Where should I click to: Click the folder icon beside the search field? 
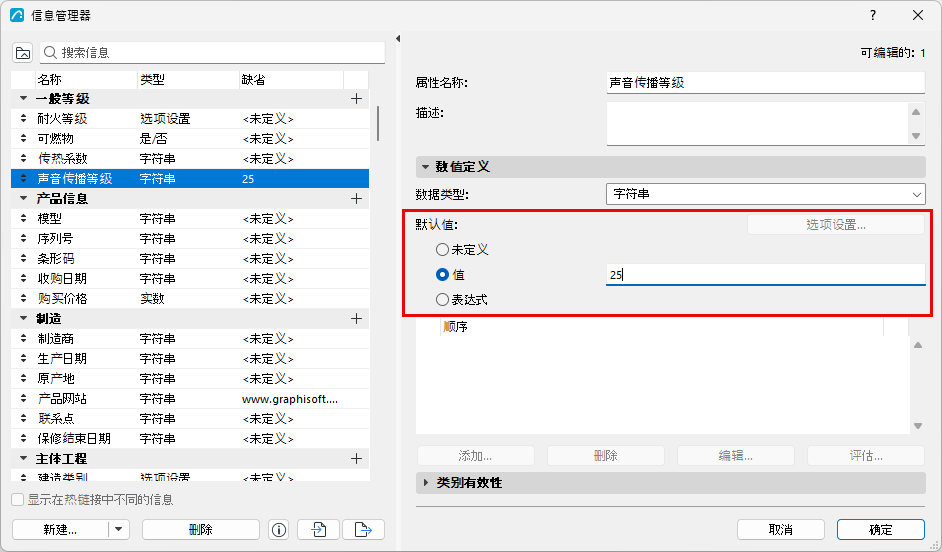click(23, 53)
